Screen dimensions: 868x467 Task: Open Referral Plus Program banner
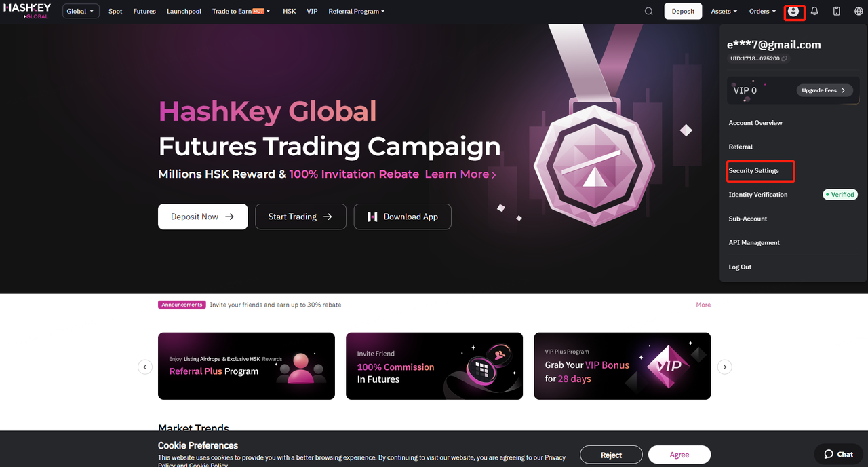[x=246, y=366]
